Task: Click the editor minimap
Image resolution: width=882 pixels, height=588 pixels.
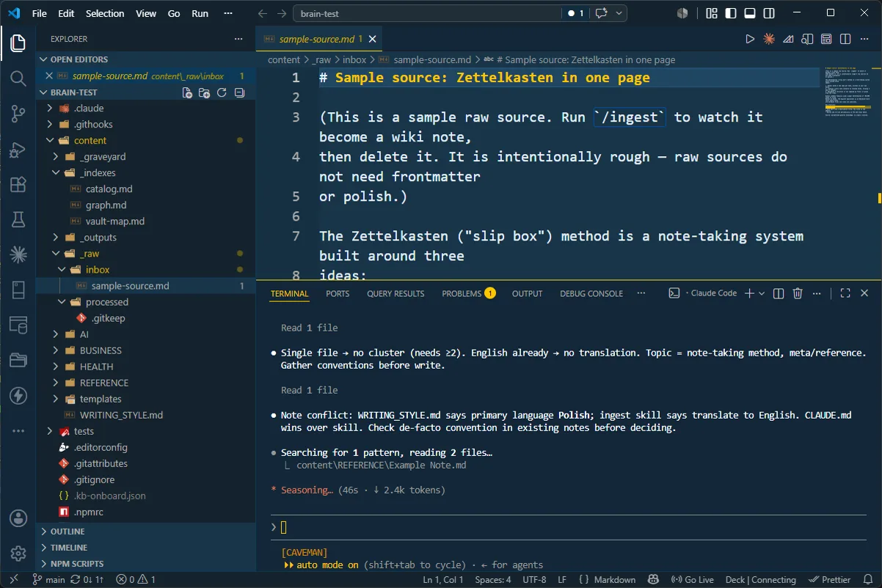Action: coord(850,92)
